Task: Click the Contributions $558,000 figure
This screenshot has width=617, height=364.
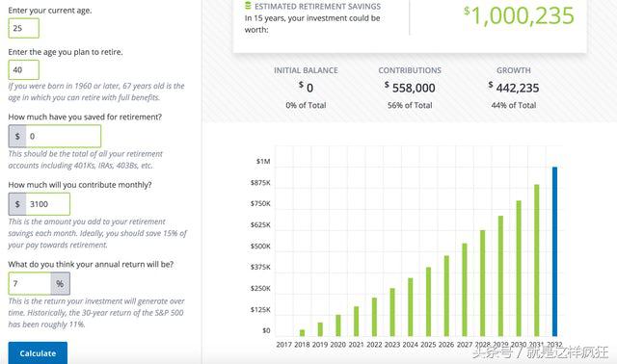Action: pyautogui.click(x=410, y=88)
